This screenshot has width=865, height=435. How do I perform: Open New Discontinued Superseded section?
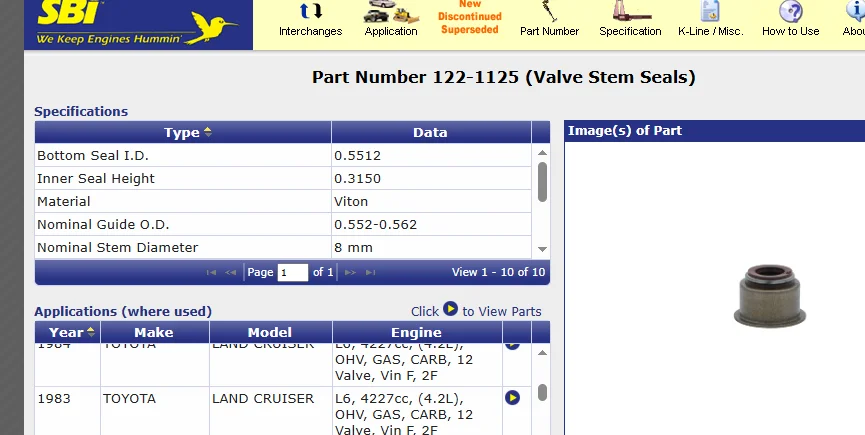tap(470, 18)
